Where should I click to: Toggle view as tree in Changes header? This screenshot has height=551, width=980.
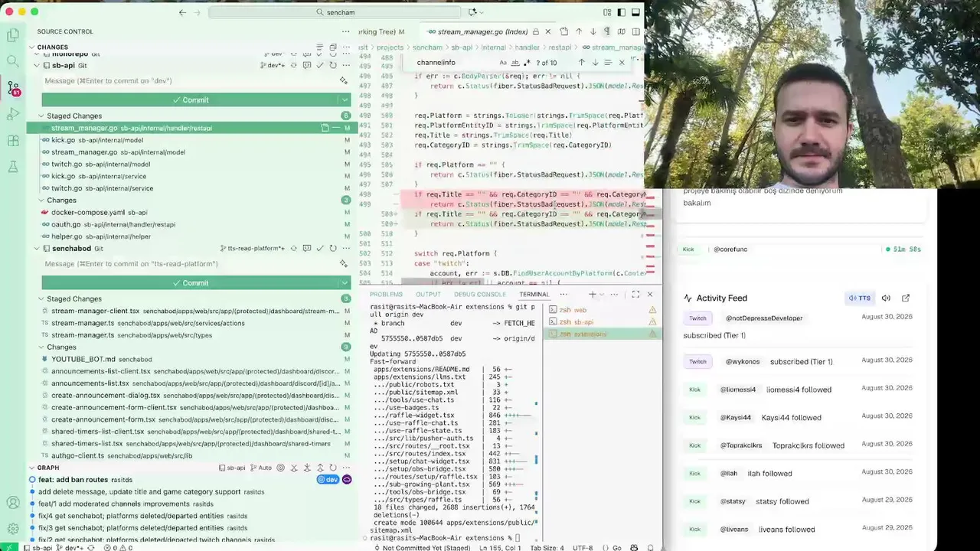(319, 47)
